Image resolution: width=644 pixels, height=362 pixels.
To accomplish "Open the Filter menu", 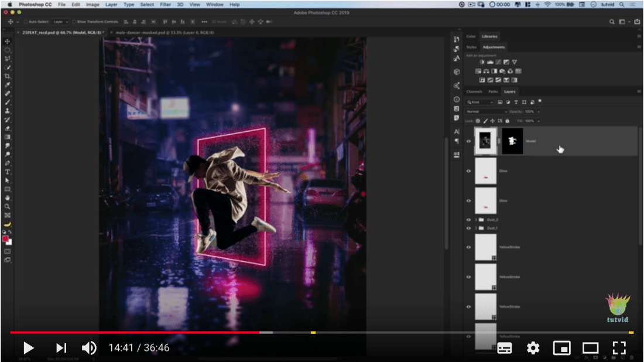I will (x=165, y=4).
